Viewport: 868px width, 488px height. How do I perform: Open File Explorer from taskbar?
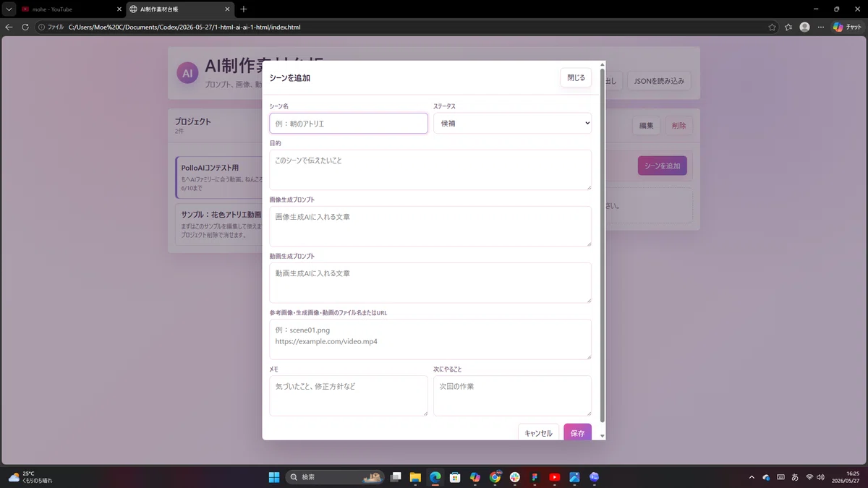[415, 477]
